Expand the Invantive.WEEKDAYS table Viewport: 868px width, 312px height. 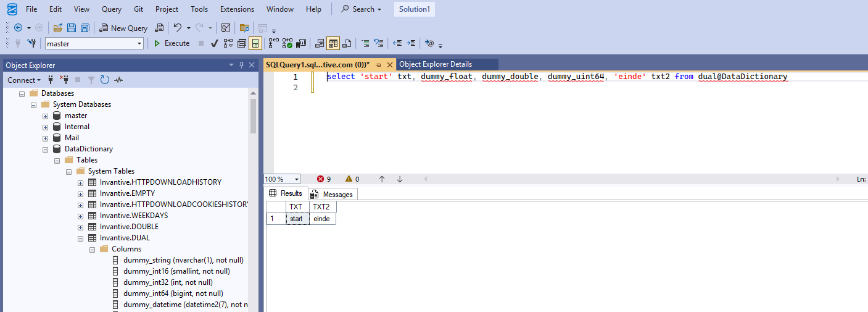click(80, 216)
